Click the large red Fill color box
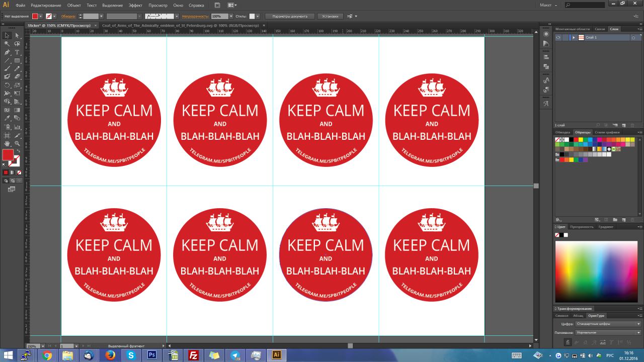 point(8,155)
